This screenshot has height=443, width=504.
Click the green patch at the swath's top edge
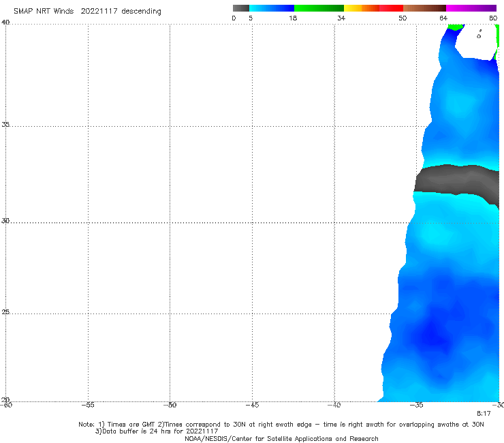click(456, 27)
